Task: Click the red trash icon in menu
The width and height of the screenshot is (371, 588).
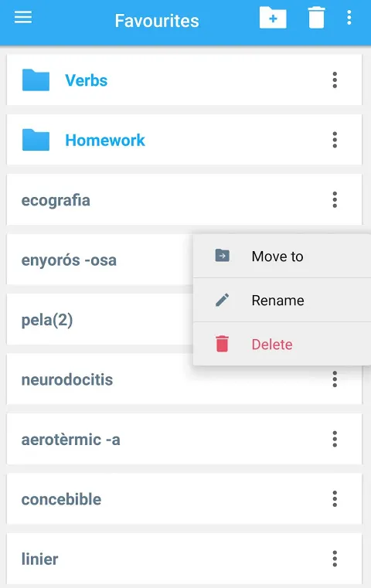Action: point(222,344)
